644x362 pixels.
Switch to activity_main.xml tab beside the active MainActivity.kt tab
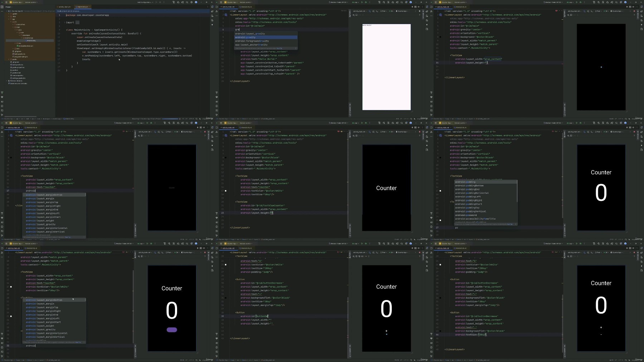pos(64,7)
